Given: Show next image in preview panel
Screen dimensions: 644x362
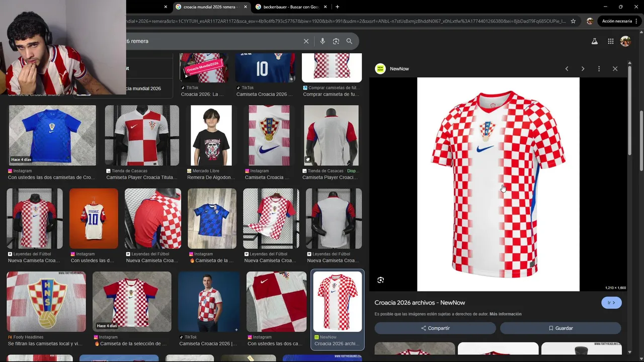Looking at the screenshot, I should pos(583,69).
